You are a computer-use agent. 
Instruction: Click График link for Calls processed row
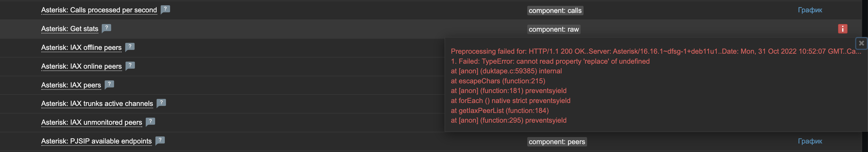(810, 10)
